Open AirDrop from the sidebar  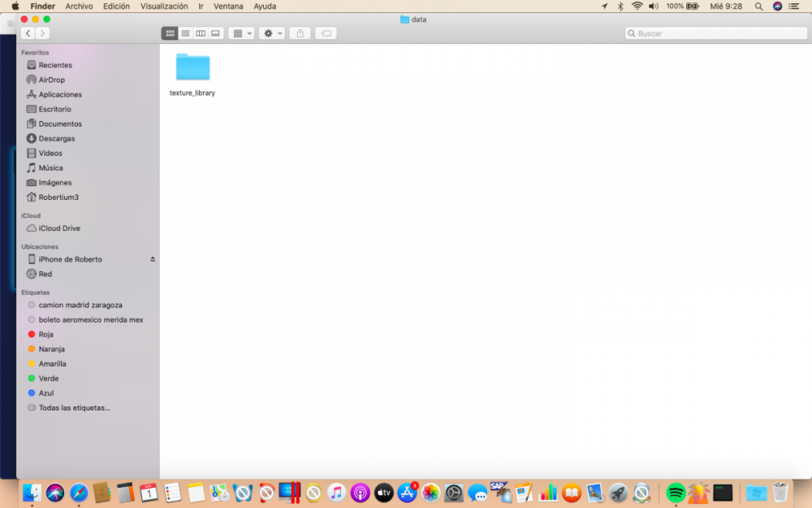51,80
